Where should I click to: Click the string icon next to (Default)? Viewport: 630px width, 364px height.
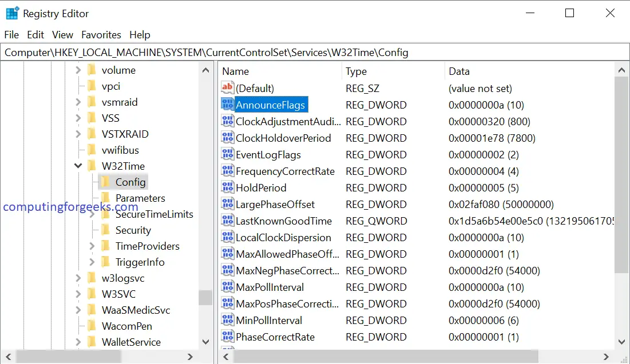[228, 88]
